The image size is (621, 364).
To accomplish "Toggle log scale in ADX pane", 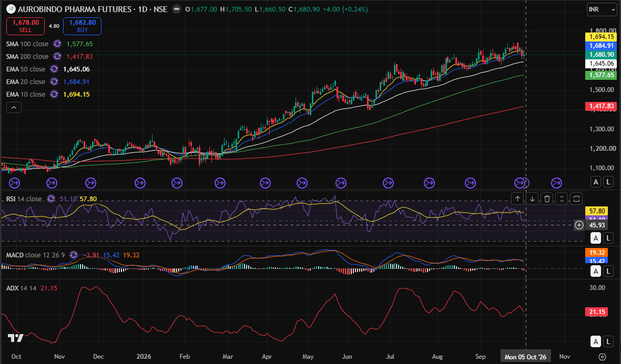I will [x=608, y=341].
